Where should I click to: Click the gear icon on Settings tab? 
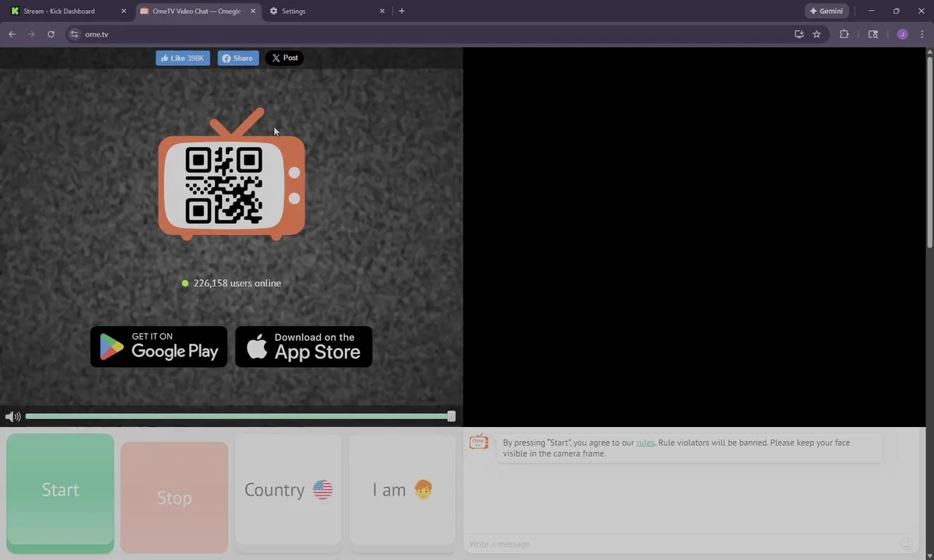[x=273, y=11]
